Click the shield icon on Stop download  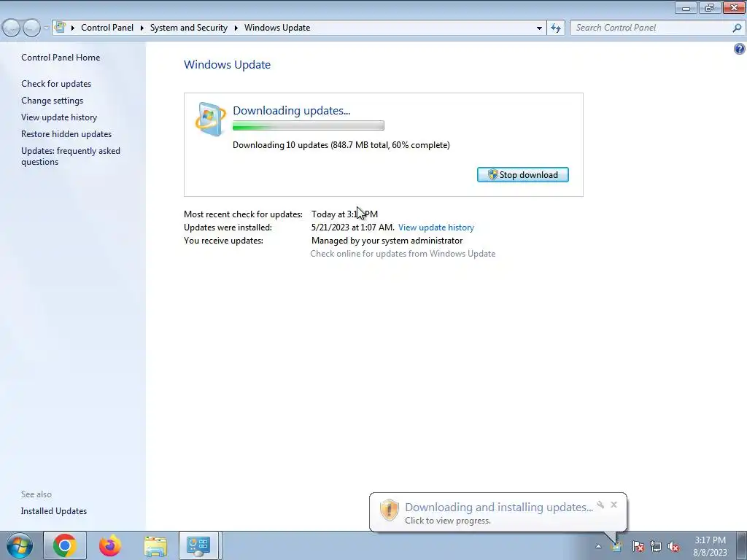(492, 175)
